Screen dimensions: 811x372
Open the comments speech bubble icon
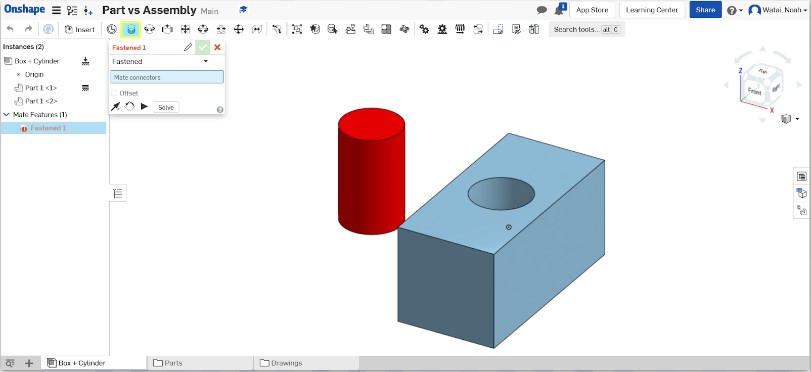pos(542,10)
